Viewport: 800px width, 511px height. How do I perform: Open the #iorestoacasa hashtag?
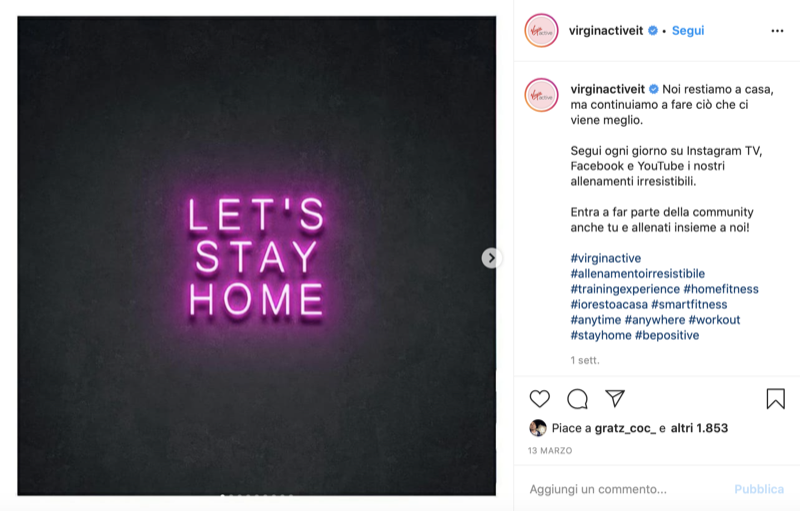point(609,304)
